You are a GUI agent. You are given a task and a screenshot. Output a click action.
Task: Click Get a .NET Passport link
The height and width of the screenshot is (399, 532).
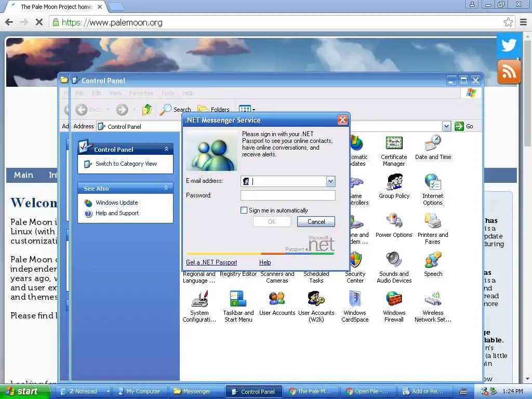tap(211, 262)
